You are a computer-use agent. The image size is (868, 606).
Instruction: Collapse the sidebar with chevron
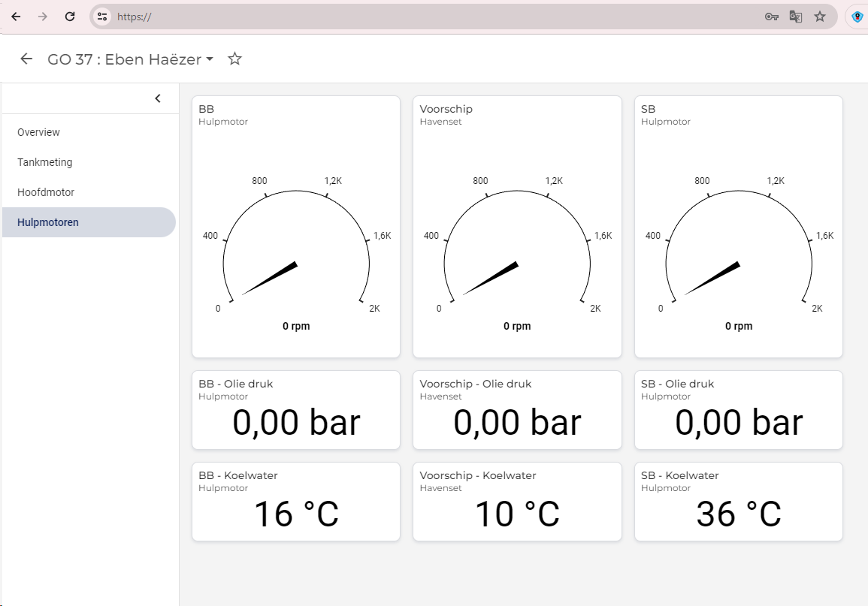coord(158,98)
